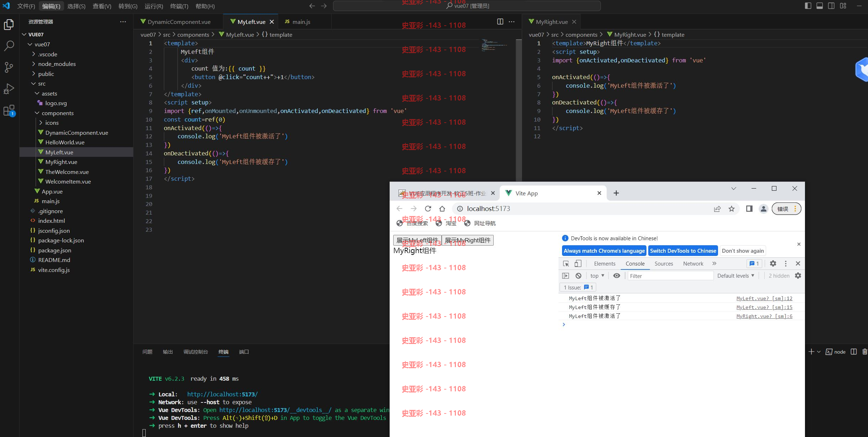
Task: Expand the public folder
Action: tap(33, 74)
